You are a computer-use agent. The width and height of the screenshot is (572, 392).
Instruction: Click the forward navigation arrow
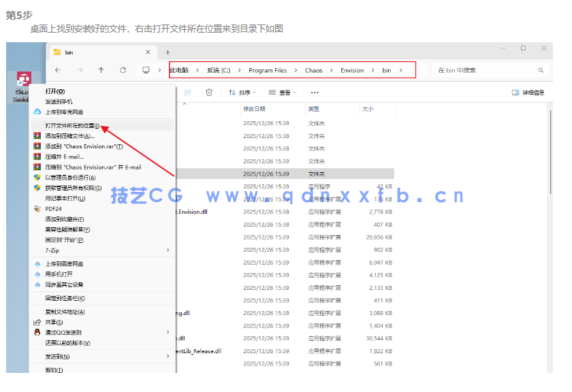79,70
